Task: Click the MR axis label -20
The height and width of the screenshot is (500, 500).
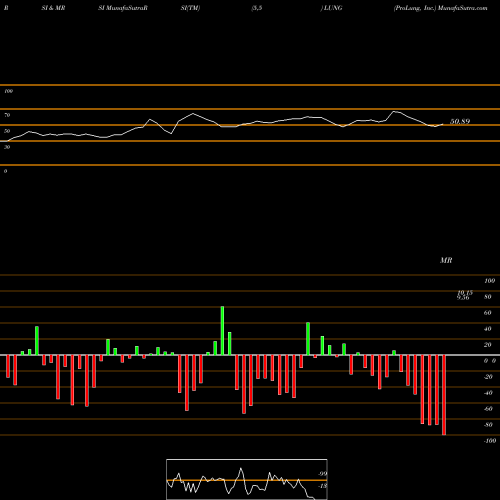Action: (x=488, y=377)
